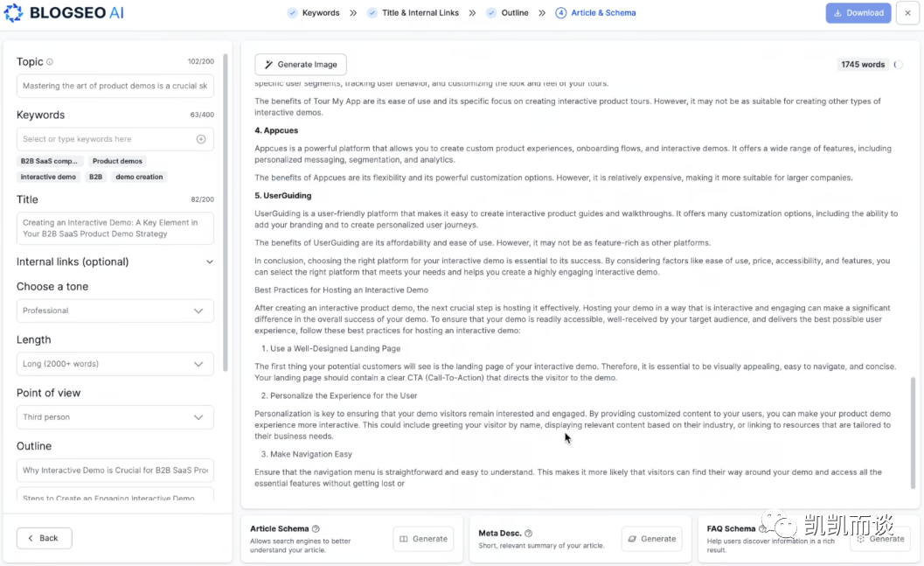Click the 5. UserGuiding heading
Viewport: 924px width, 566px height.
283,196
